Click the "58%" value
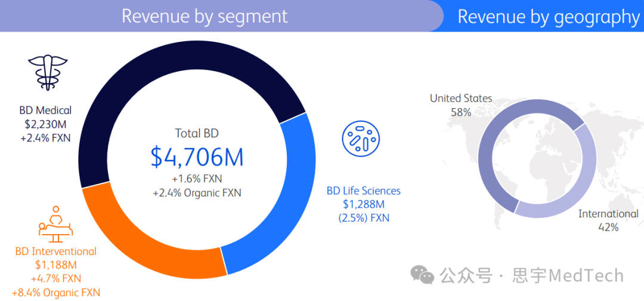This screenshot has height=301, width=644. click(x=461, y=112)
